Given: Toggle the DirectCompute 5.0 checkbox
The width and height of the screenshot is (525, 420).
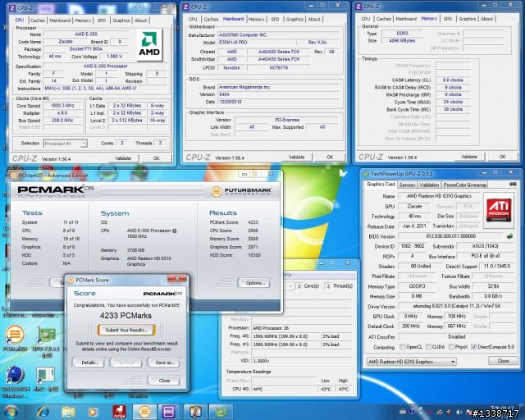Looking at the screenshot, I should [474, 347].
